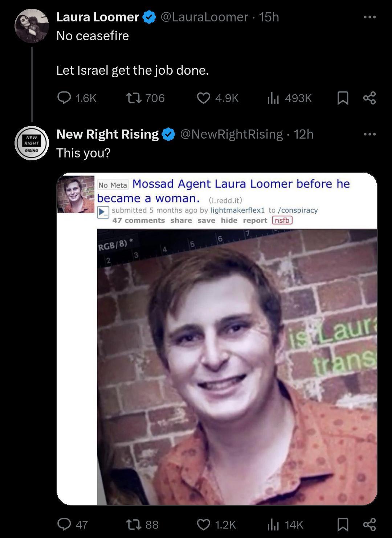Image resolution: width=392 pixels, height=538 pixels.
Task: Like the post with 4.9K likes
Action: [204, 98]
